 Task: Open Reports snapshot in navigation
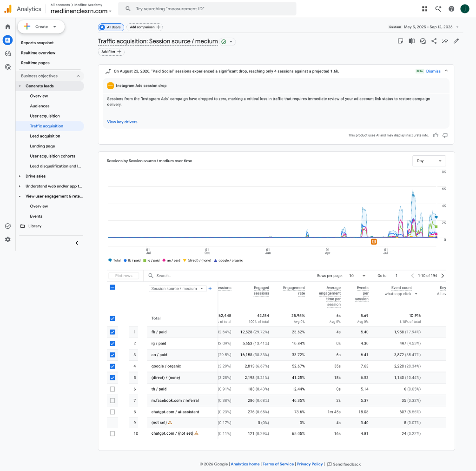tap(37, 43)
